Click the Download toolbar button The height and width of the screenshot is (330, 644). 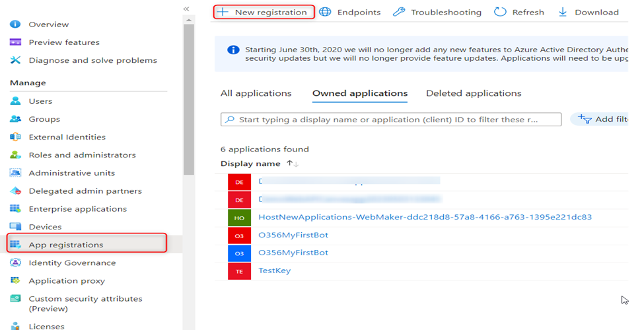click(588, 12)
